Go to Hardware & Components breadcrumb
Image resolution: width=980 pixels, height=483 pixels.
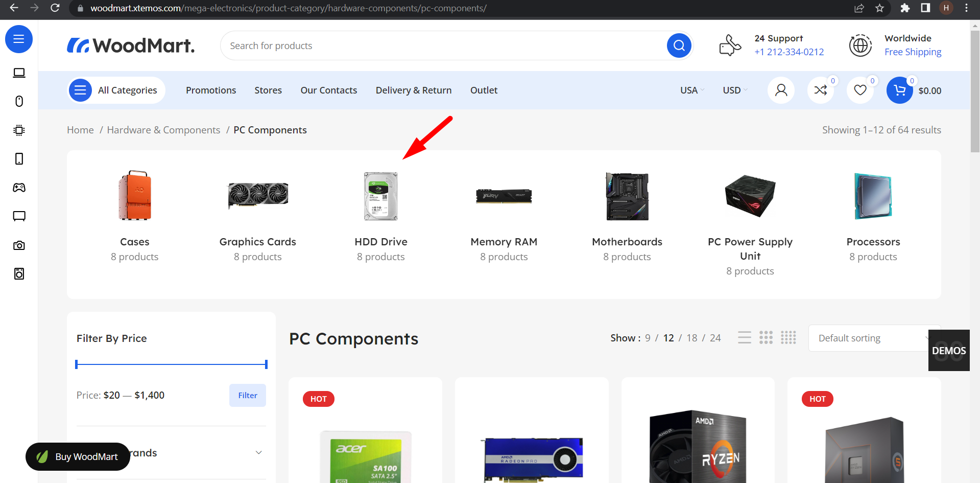[x=163, y=130]
